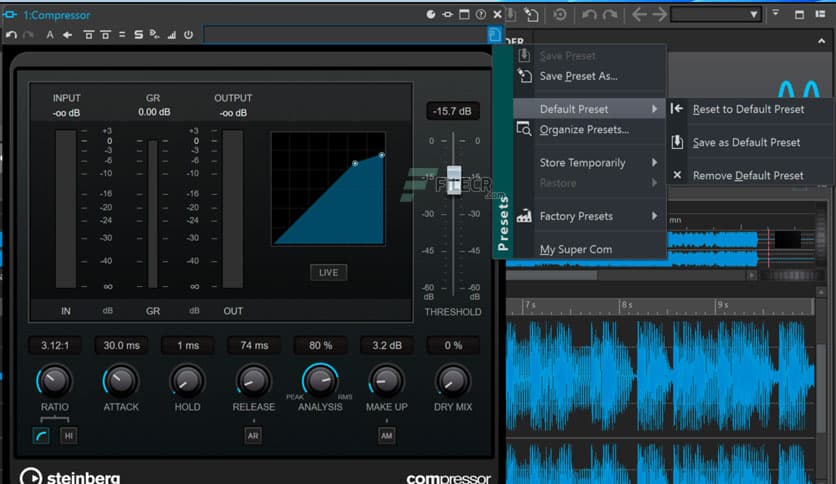This screenshot has height=484, width=836.
Task: Click the 8 s mark on timeline ruler
Action: click(627, 305)
